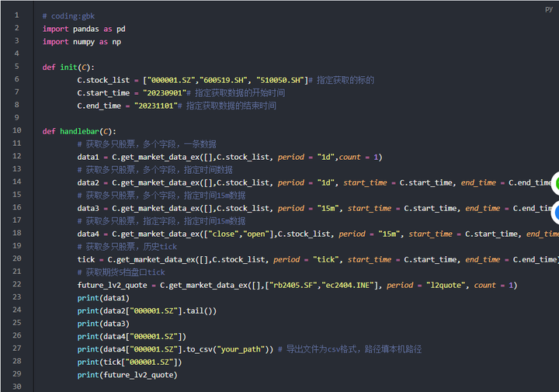The width and height of the screenshot is (559, 392).
Task: Click 'tail()' in the data2 print line
Action: (203, 310)
